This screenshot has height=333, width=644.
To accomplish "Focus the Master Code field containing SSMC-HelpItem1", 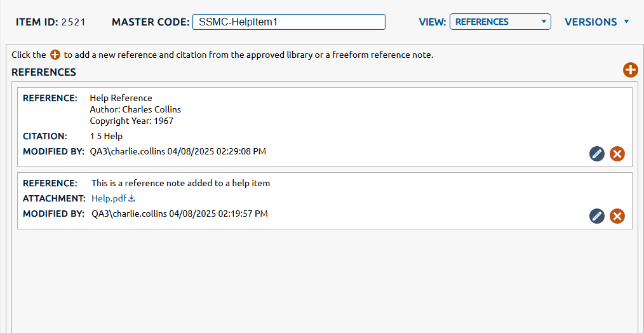I will (289, 22).
